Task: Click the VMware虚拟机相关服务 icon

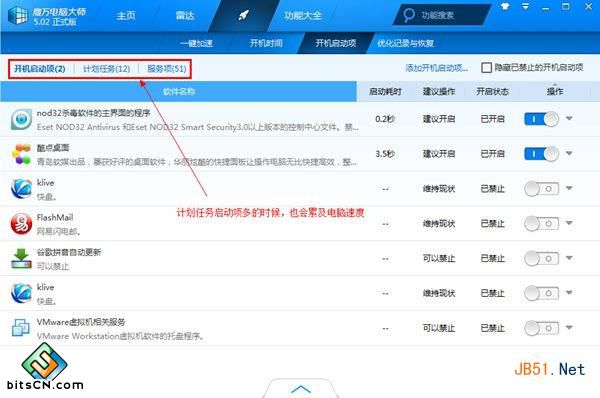Action: (21, 328)
